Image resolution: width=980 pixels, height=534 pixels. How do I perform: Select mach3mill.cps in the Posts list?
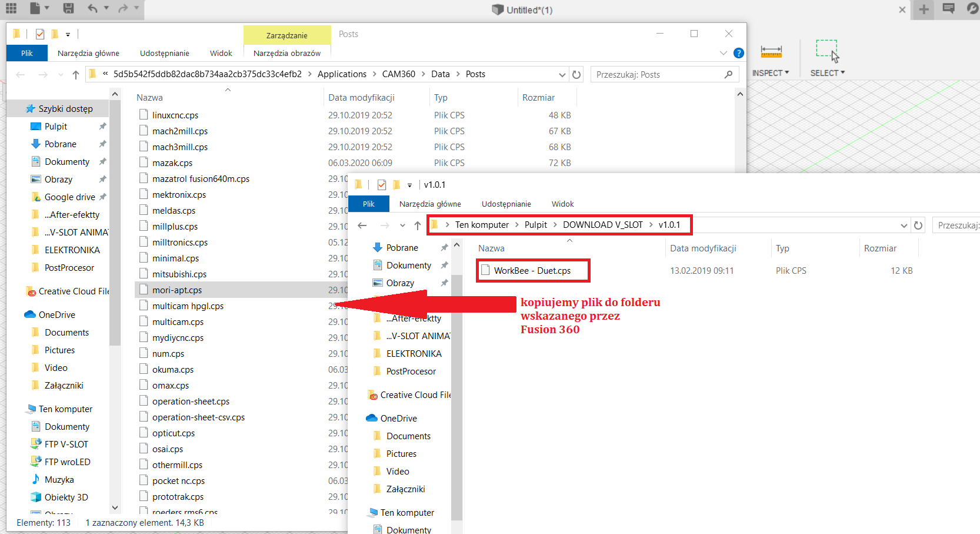(x=180, y=147)
